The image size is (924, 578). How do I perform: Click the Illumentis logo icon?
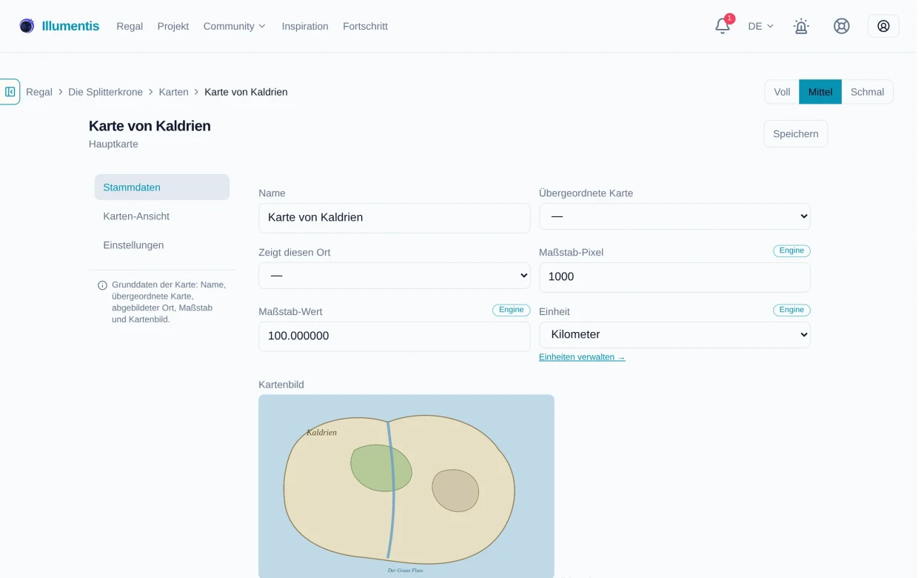tap(27, 26)
